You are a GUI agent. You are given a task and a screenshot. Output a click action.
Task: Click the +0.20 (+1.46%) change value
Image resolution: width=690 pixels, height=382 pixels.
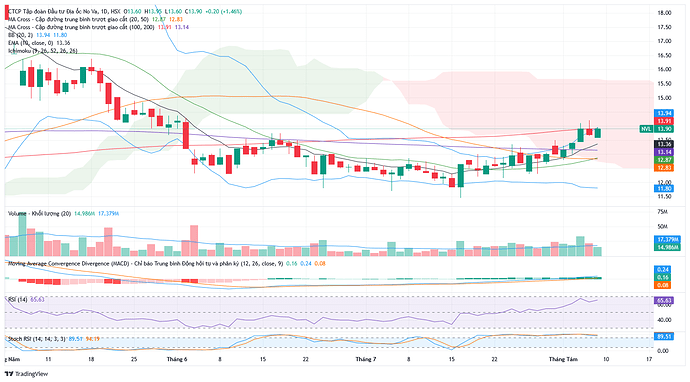pos(224,11)
